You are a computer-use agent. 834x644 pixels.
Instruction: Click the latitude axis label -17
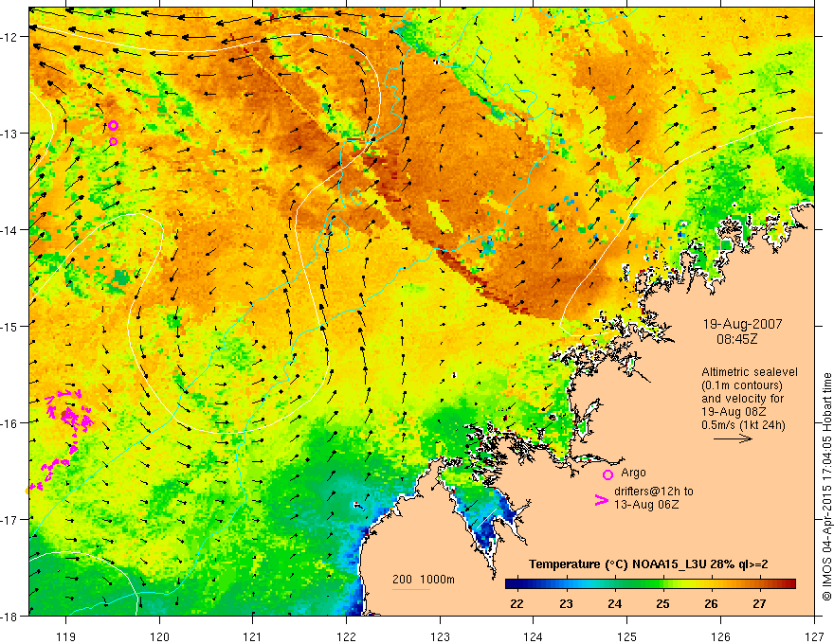click(x=10, y=520)
